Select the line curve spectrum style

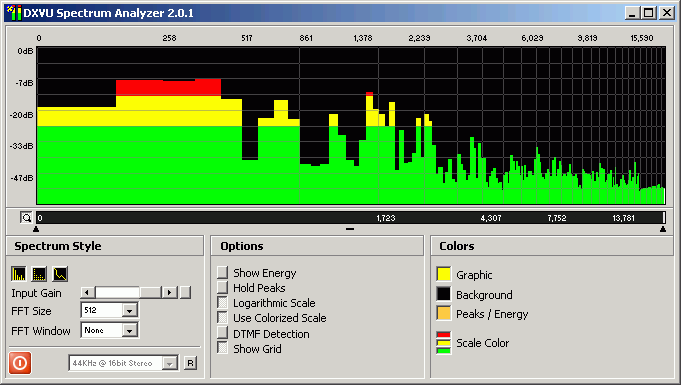[x=60, y=274]
